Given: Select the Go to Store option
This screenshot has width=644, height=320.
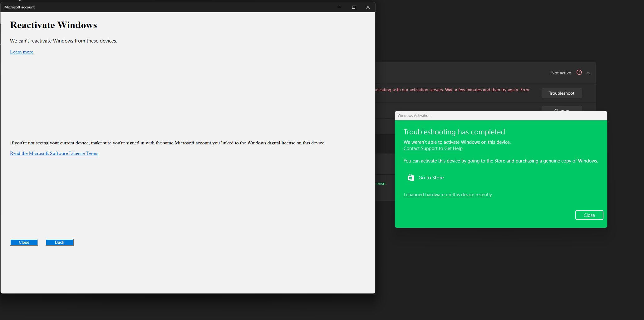Looking at the screenshot, I should 425,178.
